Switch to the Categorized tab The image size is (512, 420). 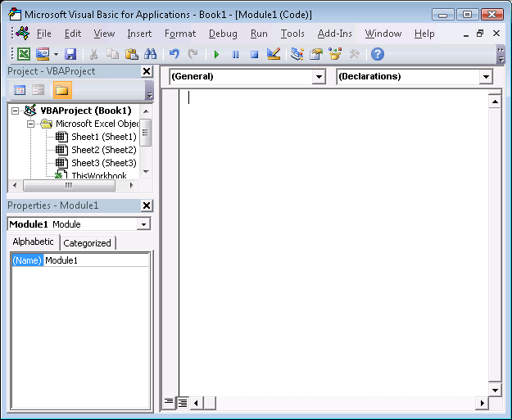point(87,243)
